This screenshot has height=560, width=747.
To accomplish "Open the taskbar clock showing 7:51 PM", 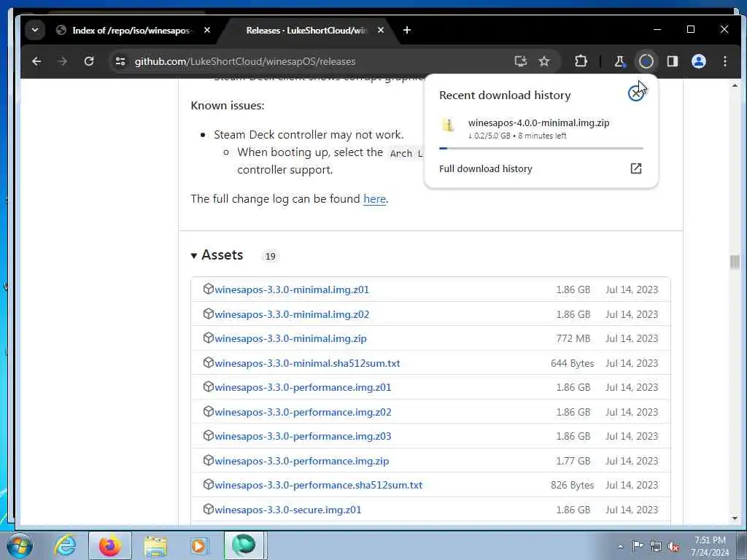I will click(x=710, y=546).
